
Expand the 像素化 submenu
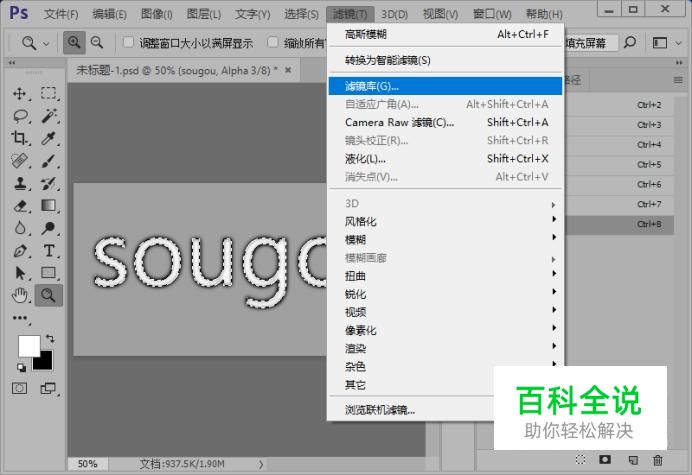[446, 330]
